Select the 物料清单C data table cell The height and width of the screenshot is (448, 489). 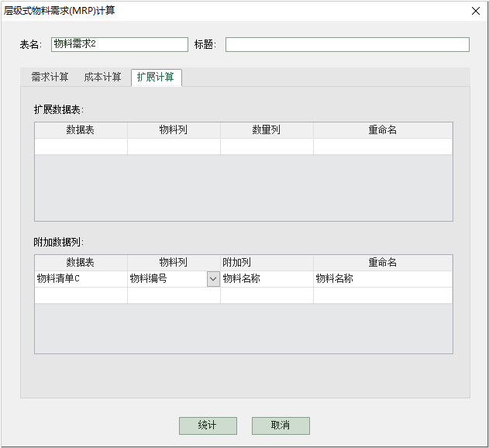coord(81,279)
